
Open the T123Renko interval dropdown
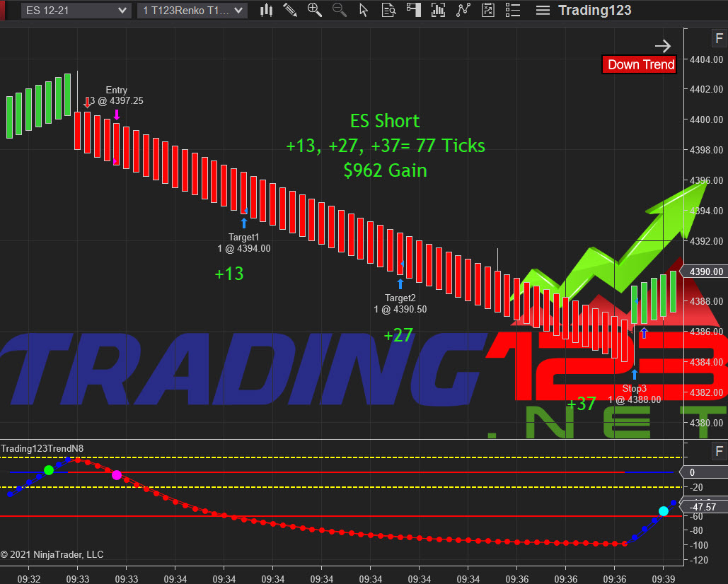[x=192, y=10]
